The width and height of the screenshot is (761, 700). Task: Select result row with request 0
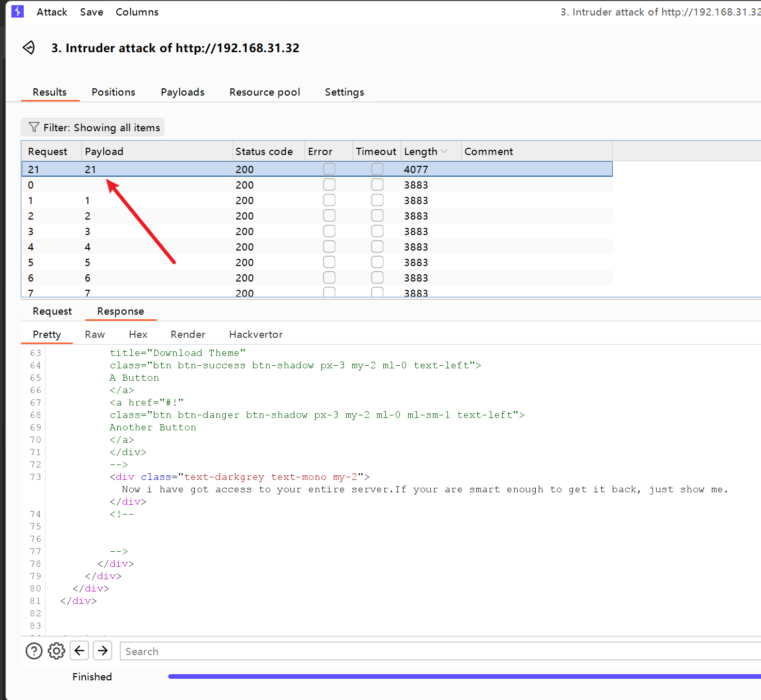[x=317, y=184]
